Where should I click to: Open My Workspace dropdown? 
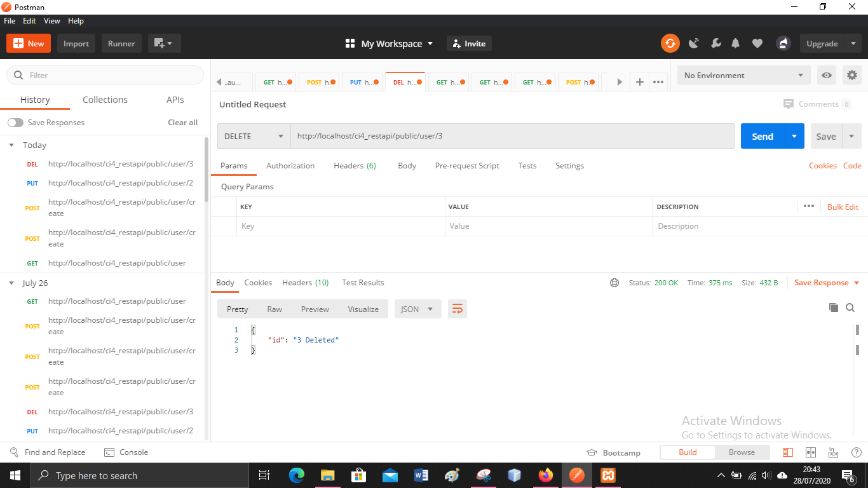pyautogui.click(x=389, y=43)
